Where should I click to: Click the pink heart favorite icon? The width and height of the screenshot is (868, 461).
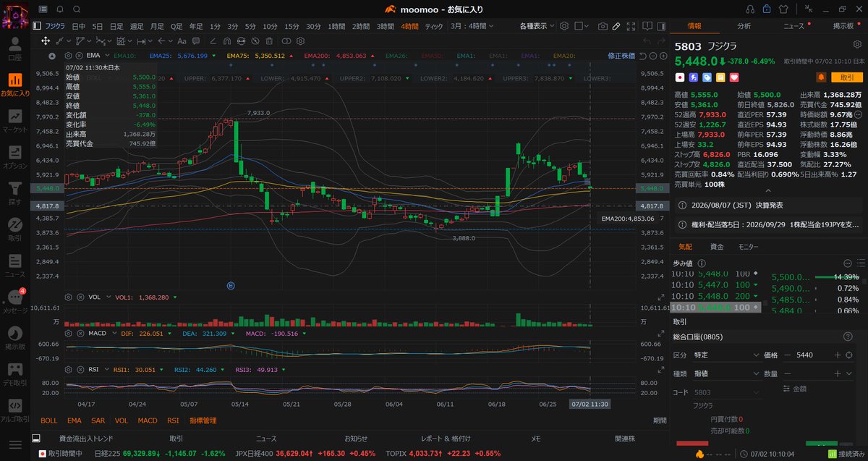[734, 77]
